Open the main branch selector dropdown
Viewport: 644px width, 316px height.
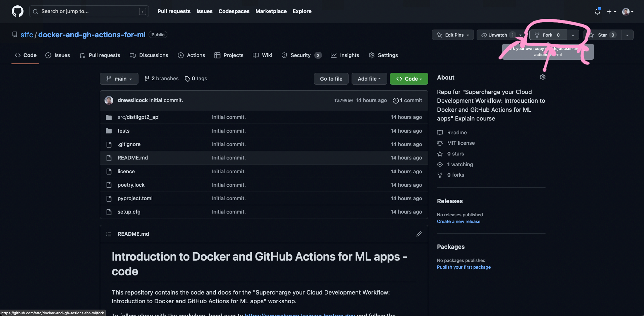point(119,79)
